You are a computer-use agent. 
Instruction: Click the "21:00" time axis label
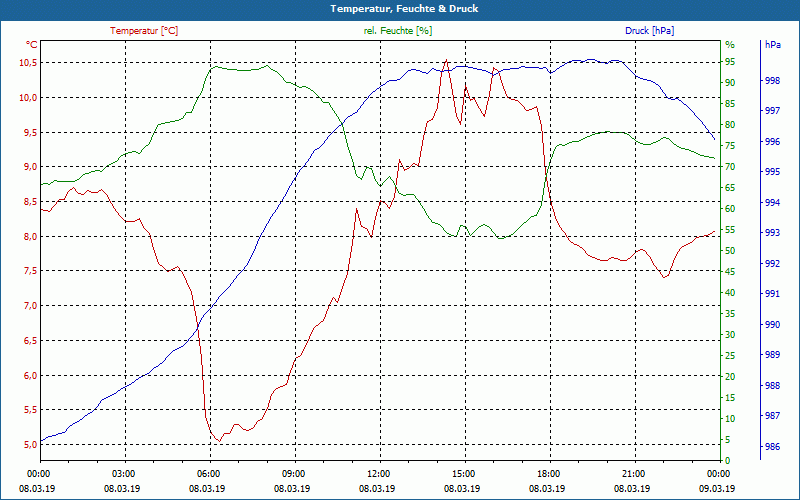click(633, 473)
